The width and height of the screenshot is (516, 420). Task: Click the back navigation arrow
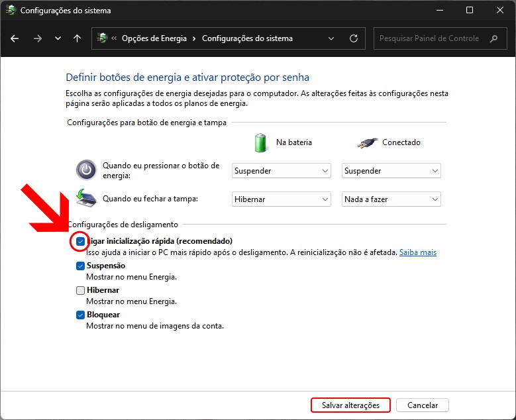click(15, 38)
